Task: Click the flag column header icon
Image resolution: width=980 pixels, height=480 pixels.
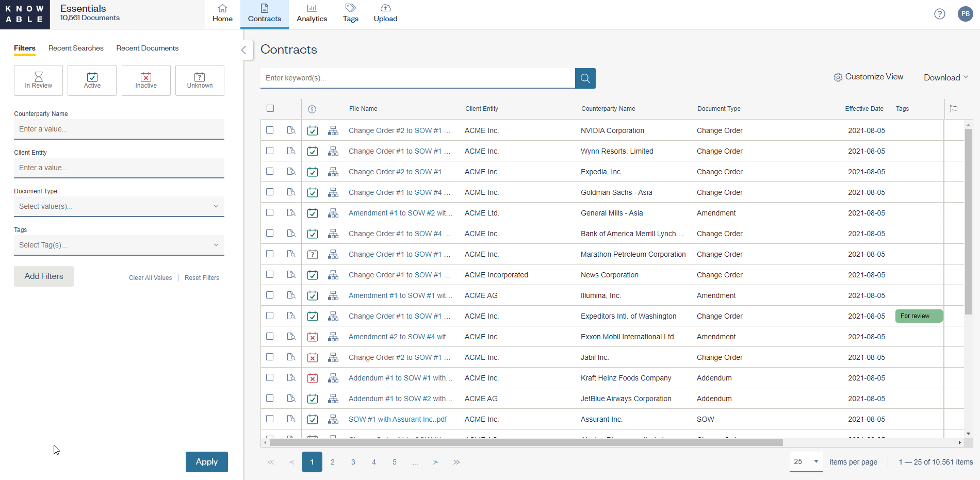Action: click(954, 109)
